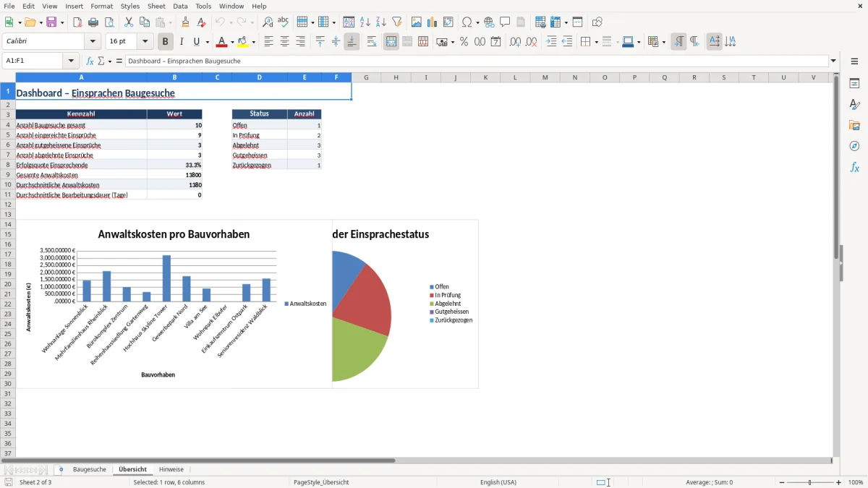Click Format as Percent icon
The width and height of the screenshot is (868, 488).
pyautogui.click(x=464, y=42)
